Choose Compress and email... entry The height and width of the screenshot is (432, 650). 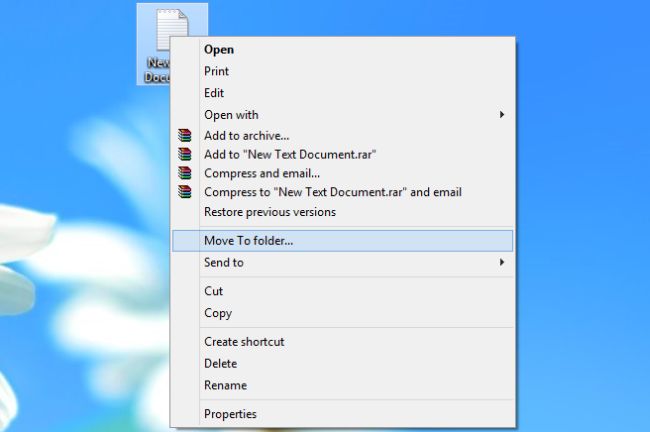[x=343, y=173]
